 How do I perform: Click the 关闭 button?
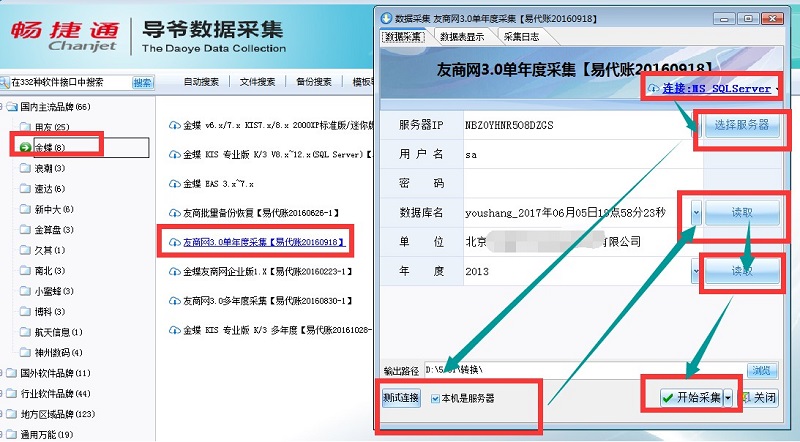coord(759,398)
